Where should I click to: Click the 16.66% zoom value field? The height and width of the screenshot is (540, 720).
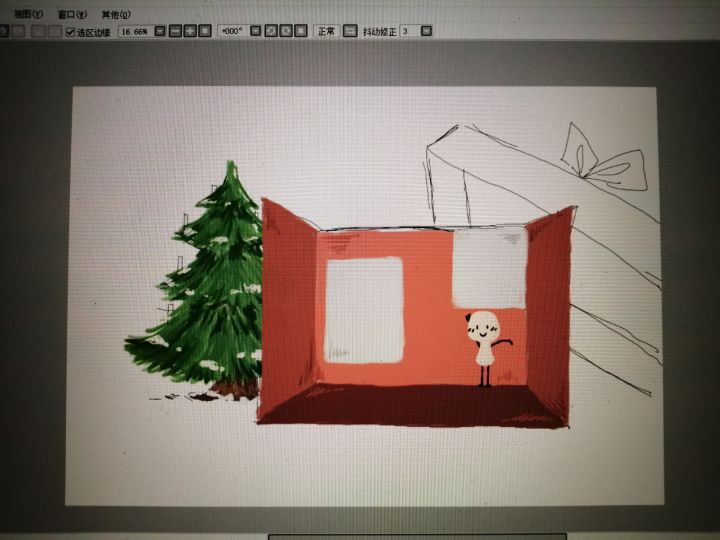136,31
